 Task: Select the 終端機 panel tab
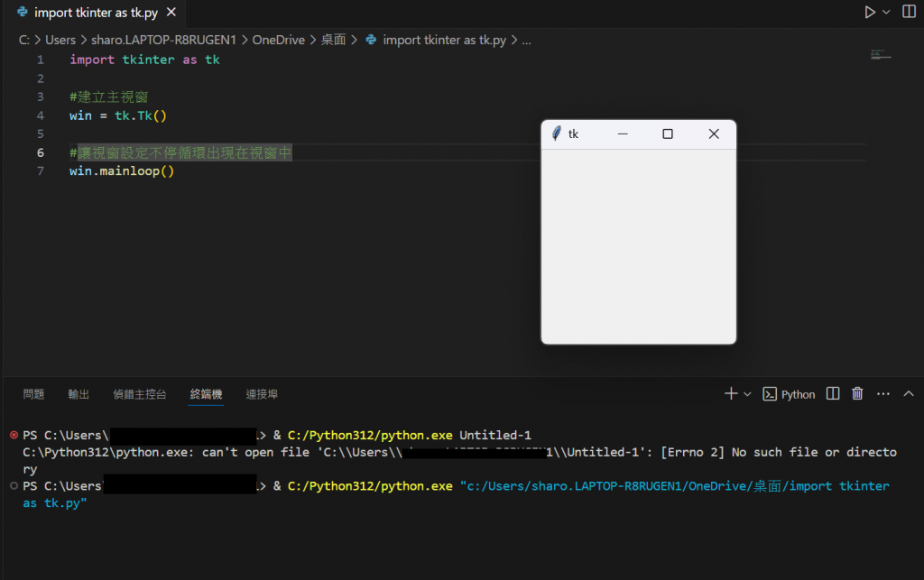(x=206, y=394)
